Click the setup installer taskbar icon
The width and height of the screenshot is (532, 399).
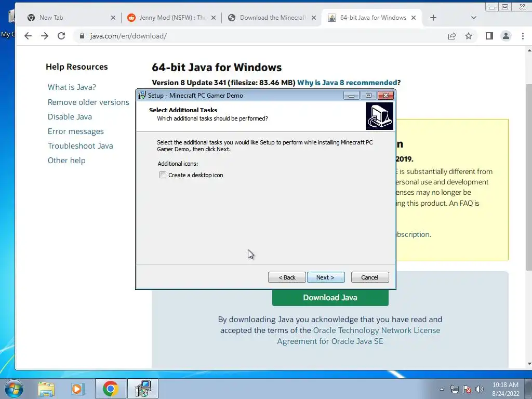coord(143,389)
